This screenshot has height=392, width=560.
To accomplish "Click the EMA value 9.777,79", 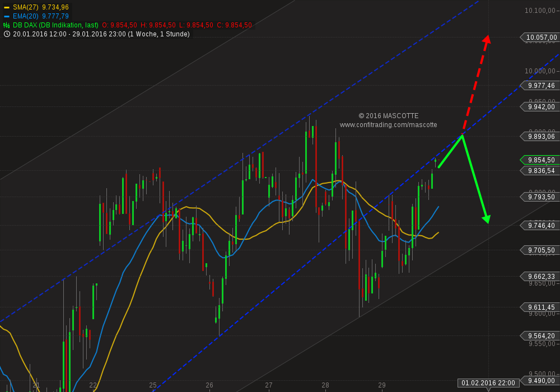I will 55,16.
